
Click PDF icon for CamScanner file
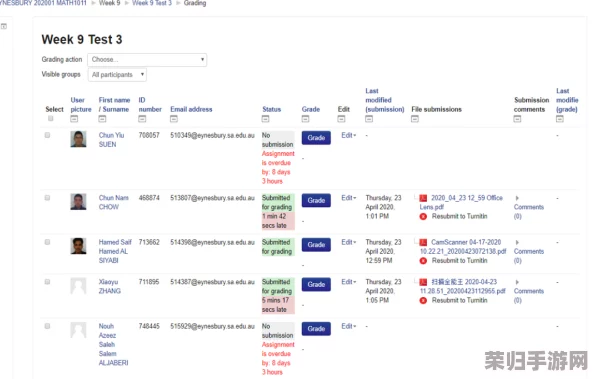tap(423, 243)
